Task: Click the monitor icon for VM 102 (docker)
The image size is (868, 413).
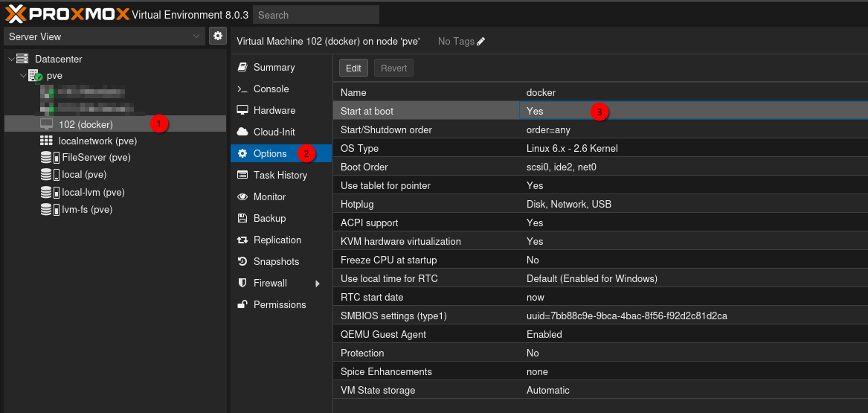Action: tap(46, 124)
